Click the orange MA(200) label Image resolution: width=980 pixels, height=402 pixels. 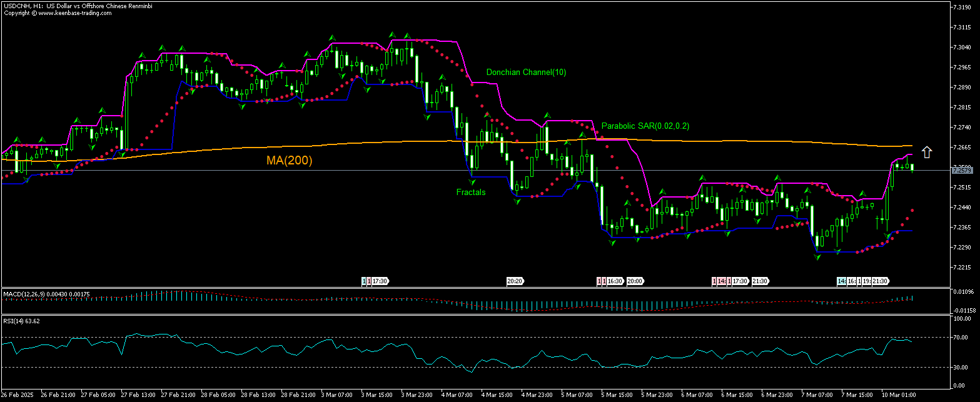coord(289,161)
